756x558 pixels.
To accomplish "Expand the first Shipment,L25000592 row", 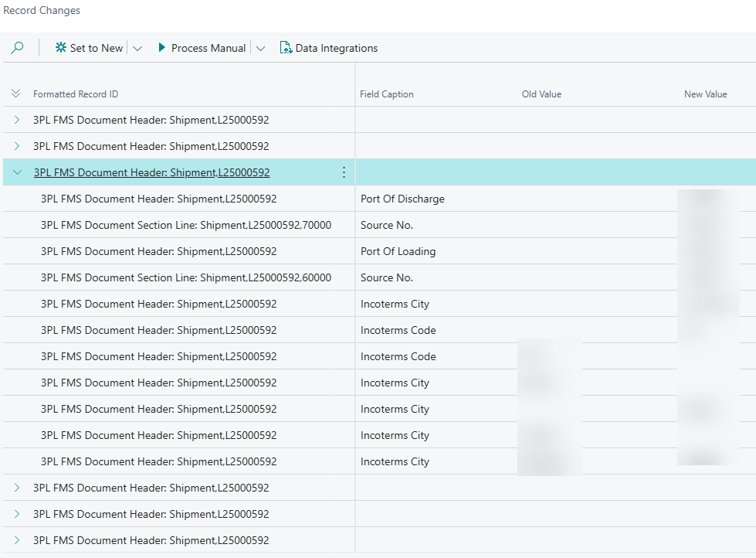I will click(17, 120).
